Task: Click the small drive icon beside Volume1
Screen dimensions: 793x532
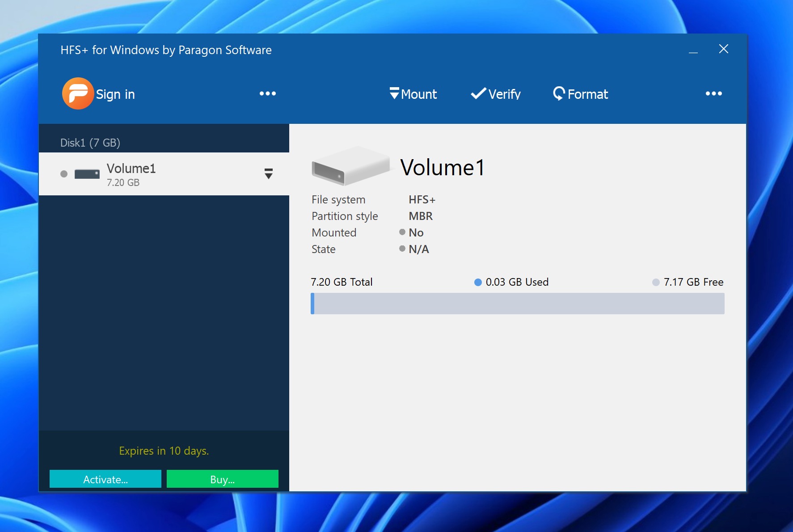Action: pyautogui.click(x=87, y=174)
